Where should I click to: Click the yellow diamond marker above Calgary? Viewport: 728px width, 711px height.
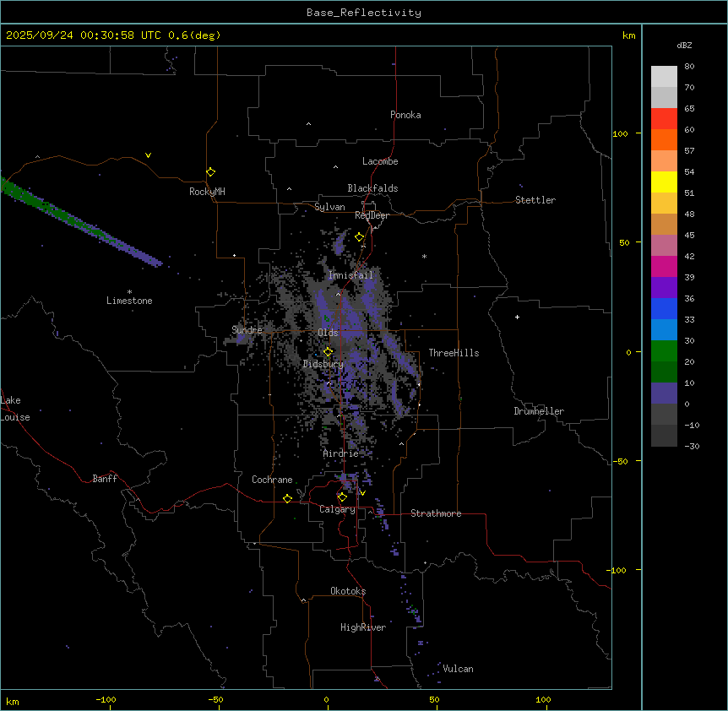(x=342, y=497)
